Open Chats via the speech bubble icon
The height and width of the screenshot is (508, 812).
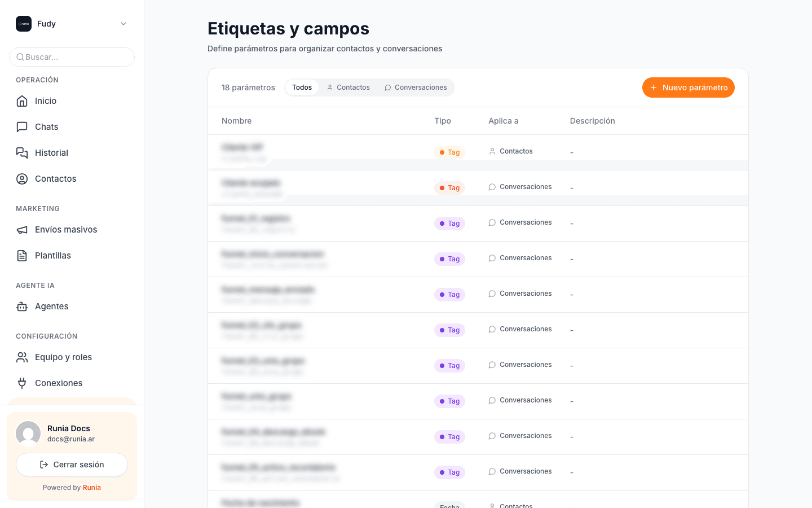(22, 127)
